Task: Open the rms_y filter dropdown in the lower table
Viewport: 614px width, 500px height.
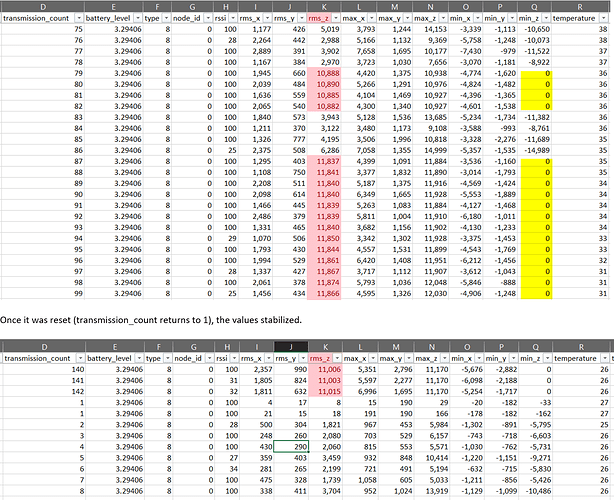Action: [303, 358]
